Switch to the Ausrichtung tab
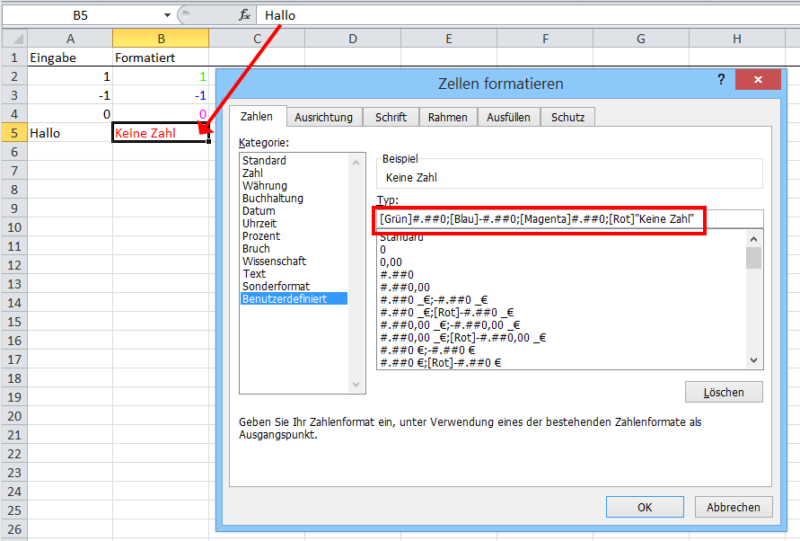The image size is (800, 541). (x=323, y=117)
